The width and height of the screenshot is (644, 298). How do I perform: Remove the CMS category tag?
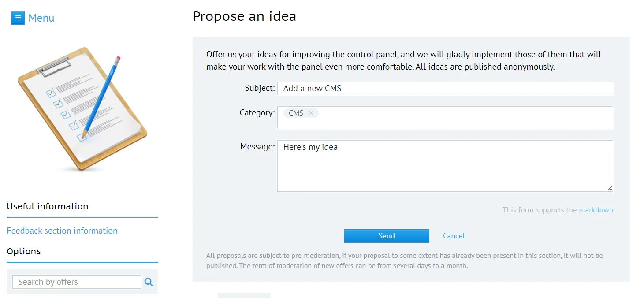click(311, 113)
